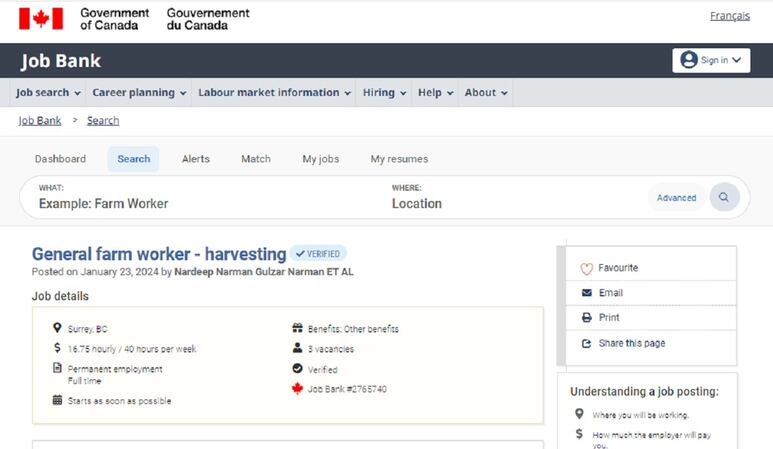Click the document icon beside Permanent employment
The image size is (773, 449).
coord(57,368)
